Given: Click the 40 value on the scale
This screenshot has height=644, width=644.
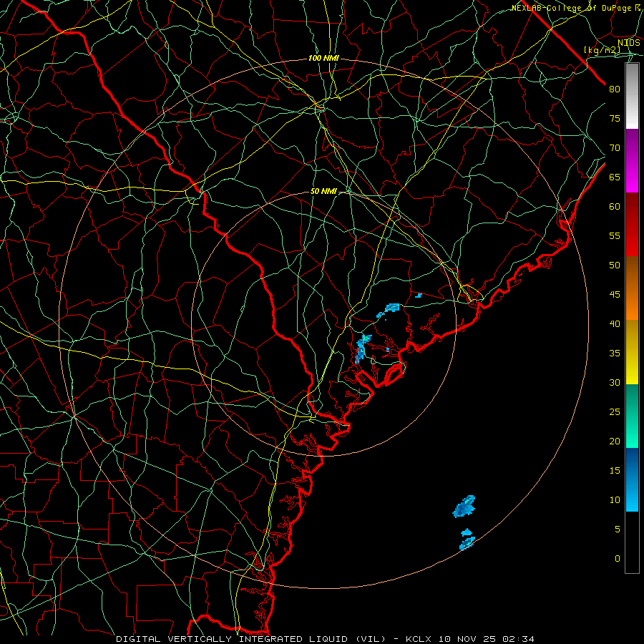Looking at the screenshot, I should pyautogui.click(x=615, y=323).
